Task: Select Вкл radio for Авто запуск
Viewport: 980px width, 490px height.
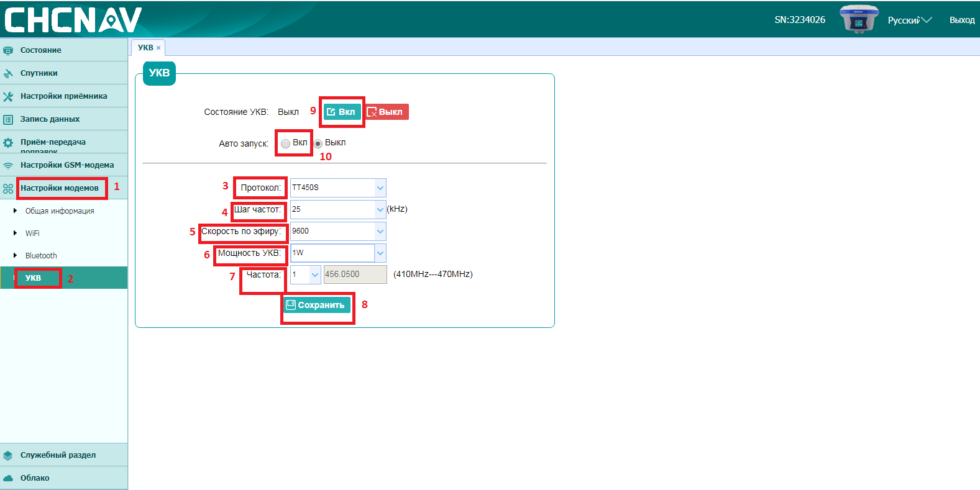Action: coord(285,143)
